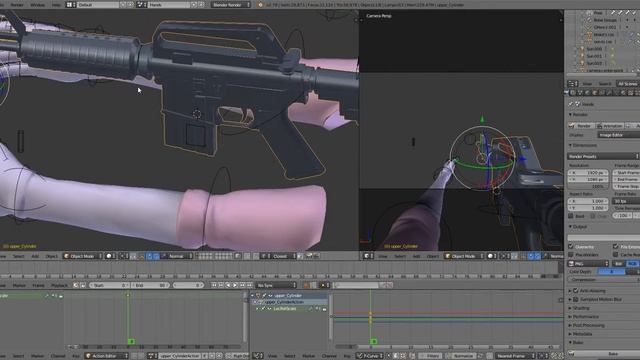Click green current frame marker in graph editor
Screen dimensions: 640x360
pos(373,341)
